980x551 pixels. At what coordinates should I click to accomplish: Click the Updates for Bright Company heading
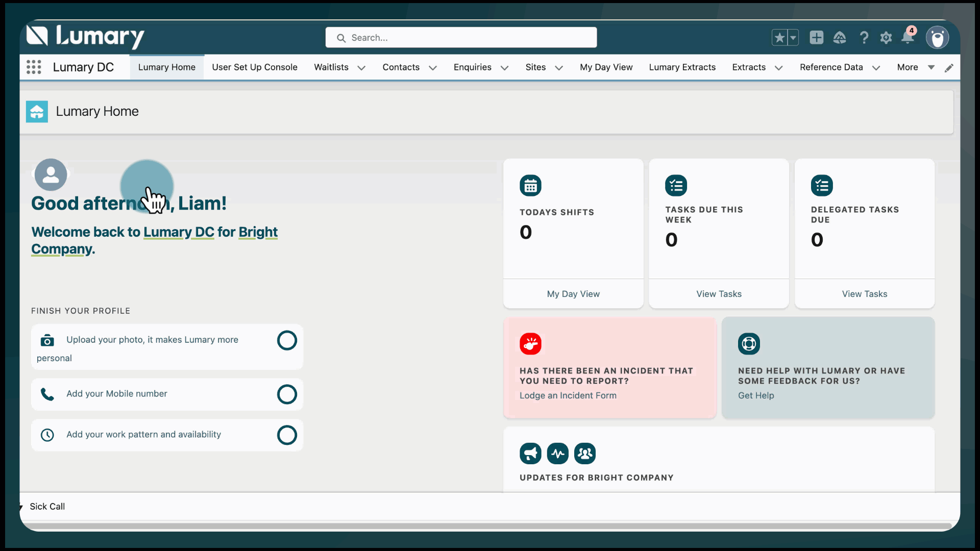[x=597, y=478]
